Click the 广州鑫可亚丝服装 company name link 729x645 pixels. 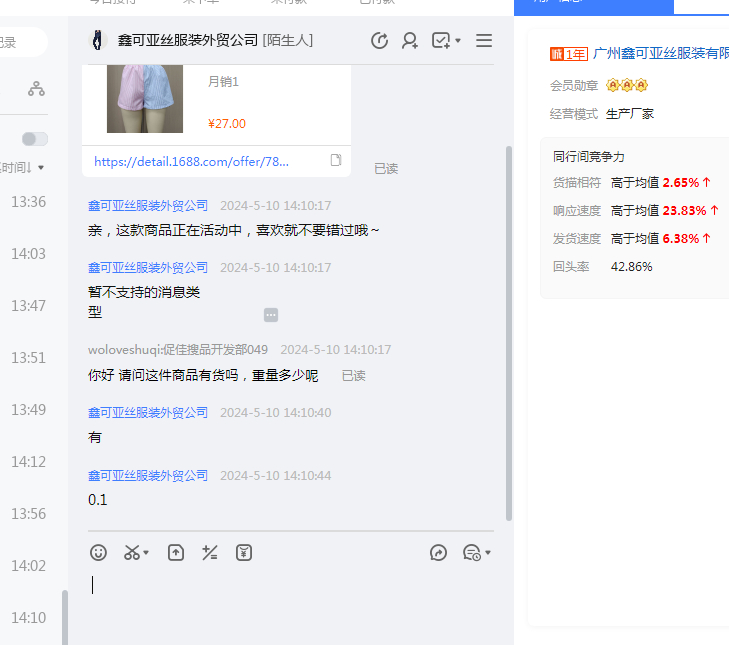click(x=660, y=54)
